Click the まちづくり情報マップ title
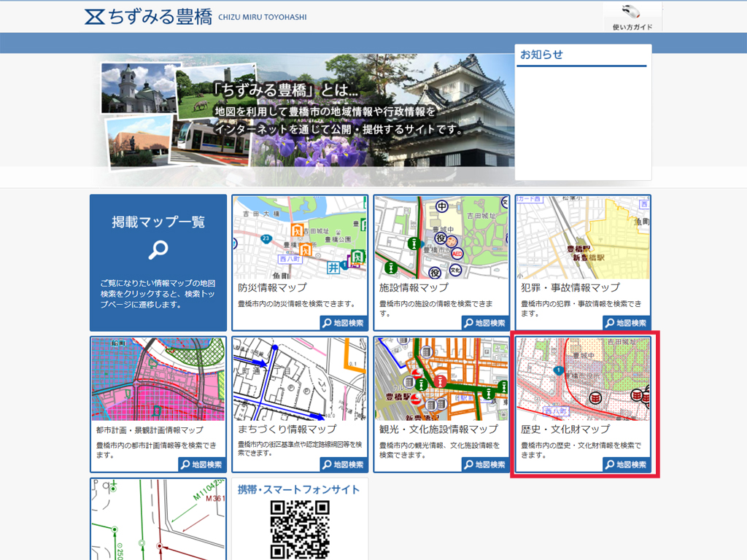Viewport: 747px width, 560px height. point(287,429)
